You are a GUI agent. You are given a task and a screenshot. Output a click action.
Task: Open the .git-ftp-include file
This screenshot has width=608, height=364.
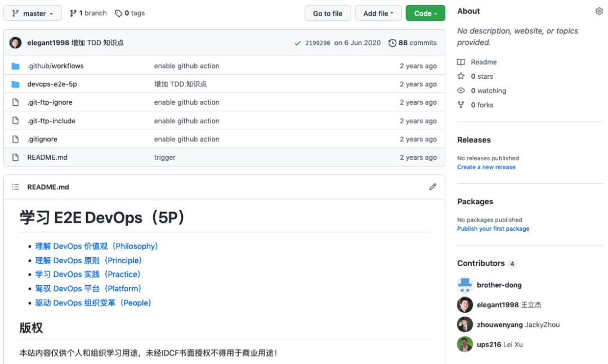(x=51, y=121)
